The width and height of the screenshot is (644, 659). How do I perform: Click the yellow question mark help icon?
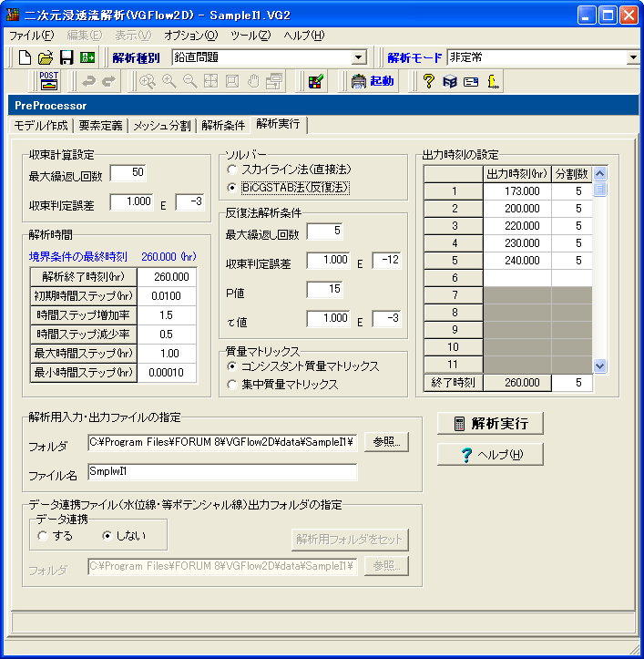(428, 81)
